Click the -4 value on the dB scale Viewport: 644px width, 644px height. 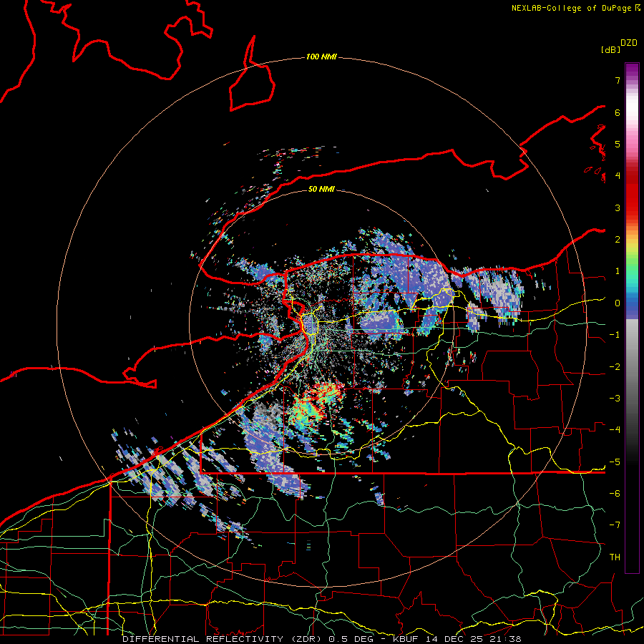click(x=615, y=430)
